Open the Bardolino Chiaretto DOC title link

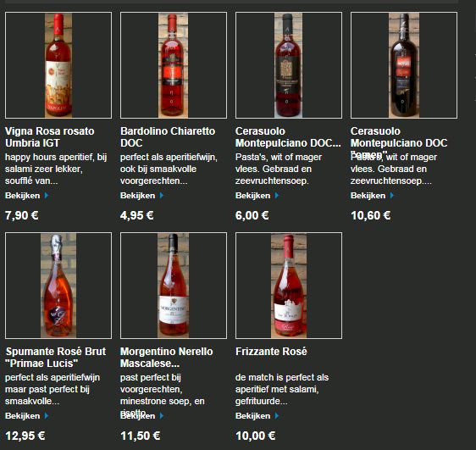(x=168, y=137)
